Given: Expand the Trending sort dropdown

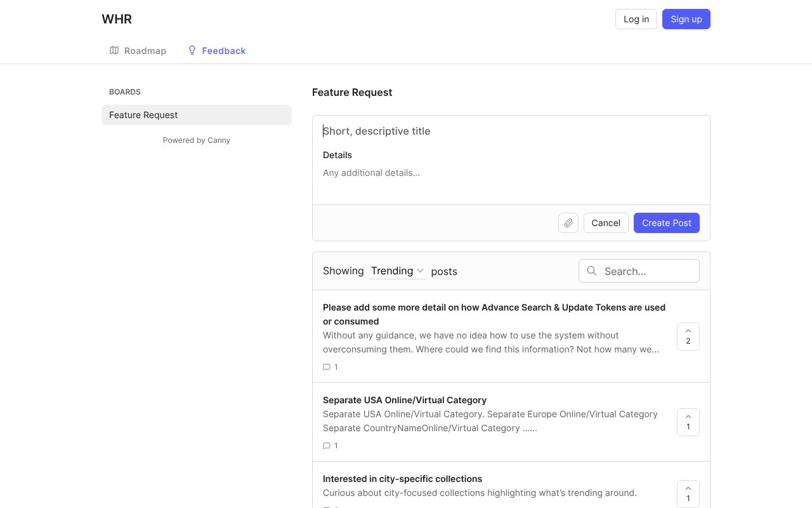Looking at the screenshot, I should click(x=397, y=271).
